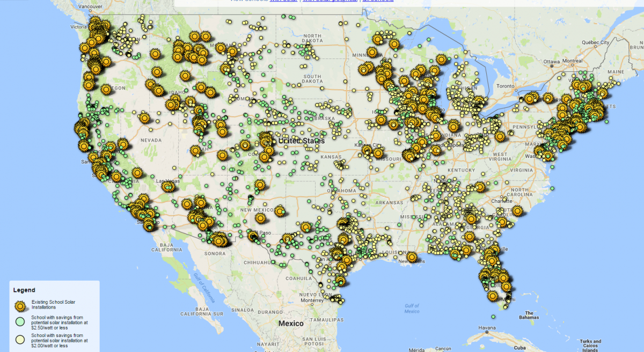
Task: Open the sun marker on the South Carolina coast
Action: (517, 211)
